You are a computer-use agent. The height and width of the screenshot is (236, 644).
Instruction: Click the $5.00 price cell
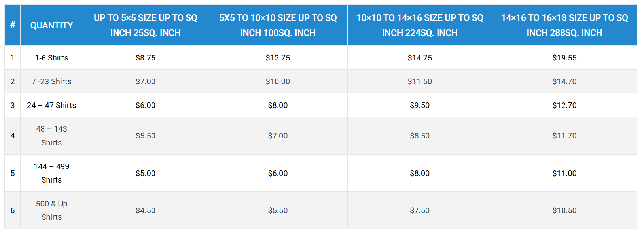click(x=146, y=173)
